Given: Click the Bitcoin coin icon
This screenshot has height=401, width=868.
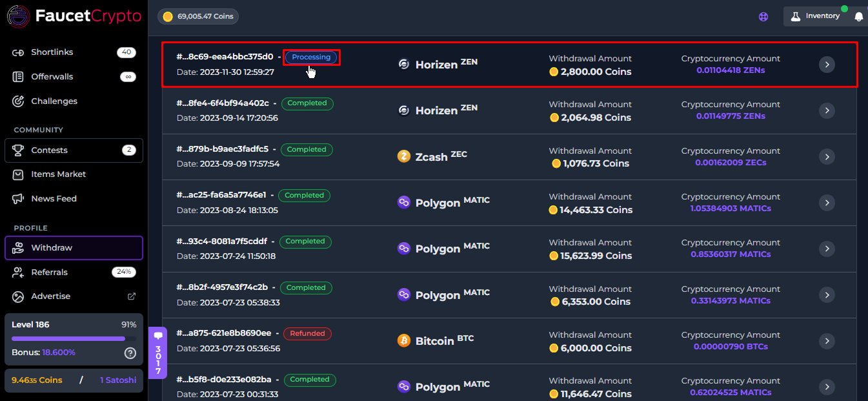Looking at the screenshot, I should pos(404,340).
